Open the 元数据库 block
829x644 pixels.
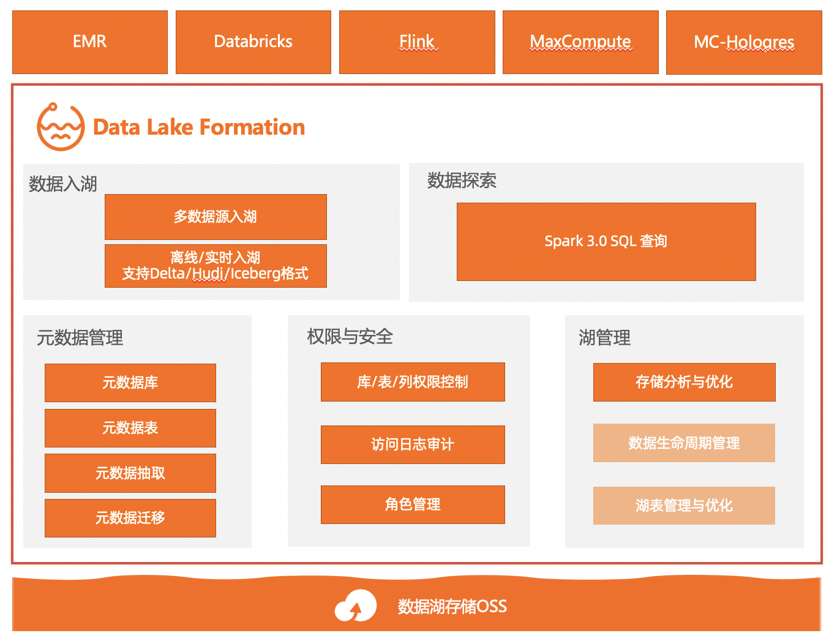click(130, 383)
